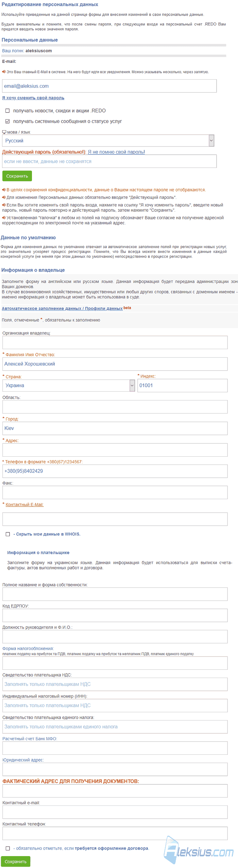Screen dimensions: 238x868
Task: Open Я хочу сменить свой пароль link
Action: click(33, 98)
